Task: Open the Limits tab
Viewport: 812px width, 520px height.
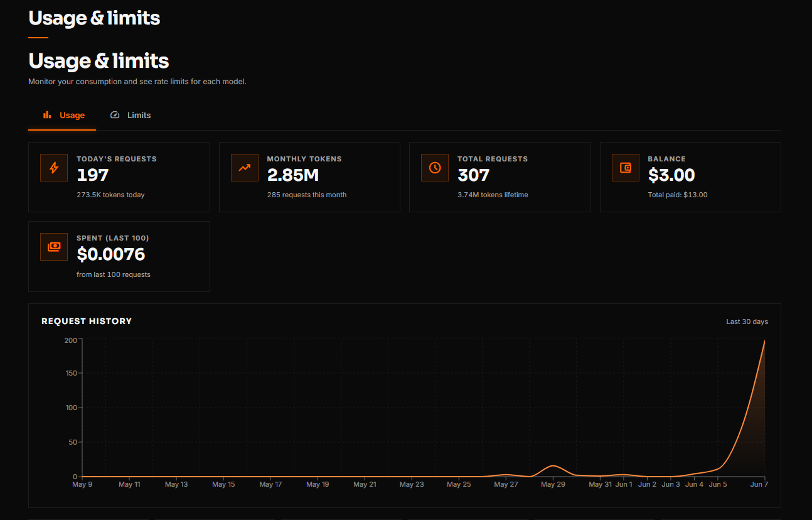Action: pos(131,115)
